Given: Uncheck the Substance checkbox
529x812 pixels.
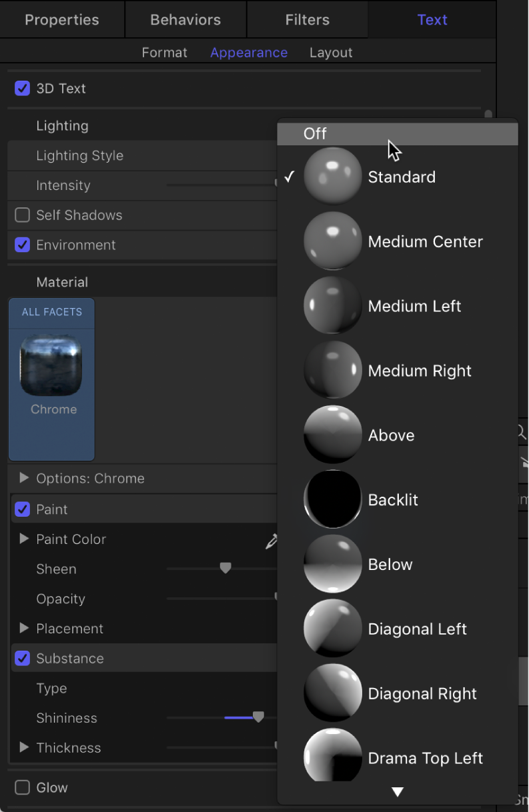Looking at the screenshot, I should [22, 658].
